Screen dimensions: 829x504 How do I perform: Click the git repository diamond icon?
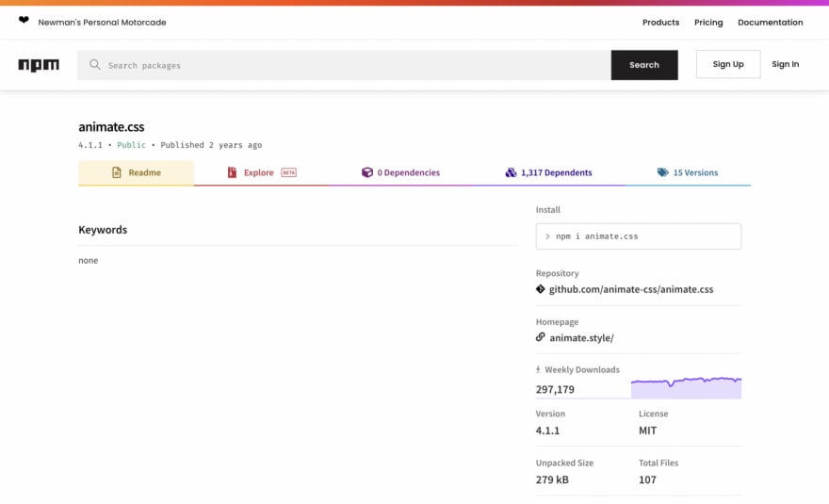tap(541, 289)
